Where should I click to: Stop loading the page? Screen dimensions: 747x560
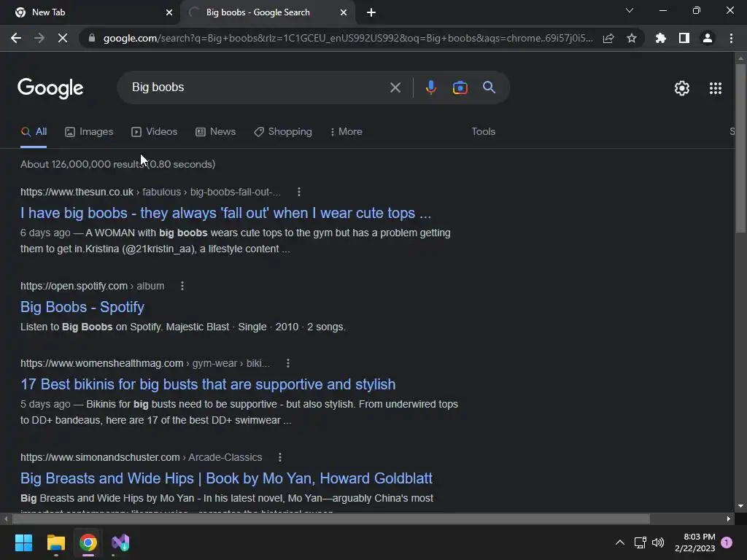pos(63,38)
